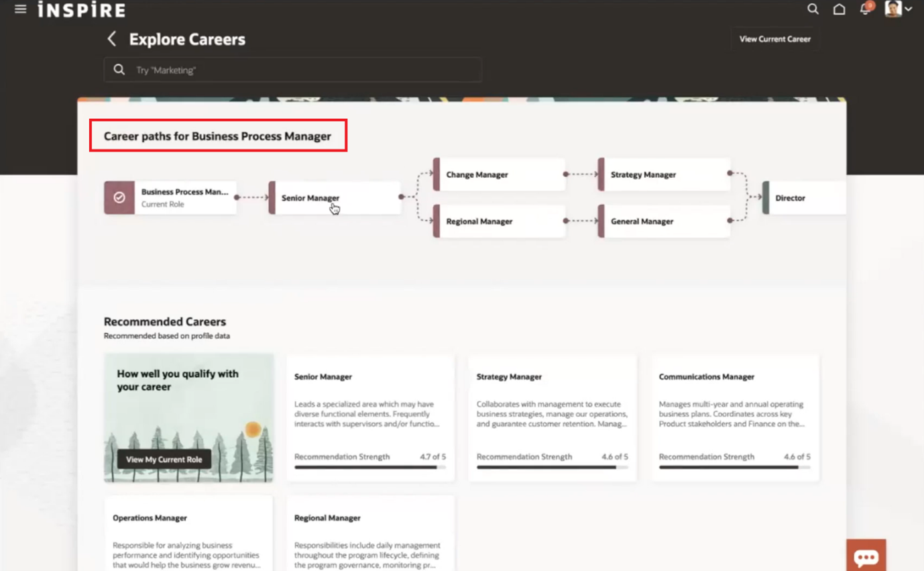Go to the home screen via the house icon
The image size is (924, 571).
click(x=839, y=9)
